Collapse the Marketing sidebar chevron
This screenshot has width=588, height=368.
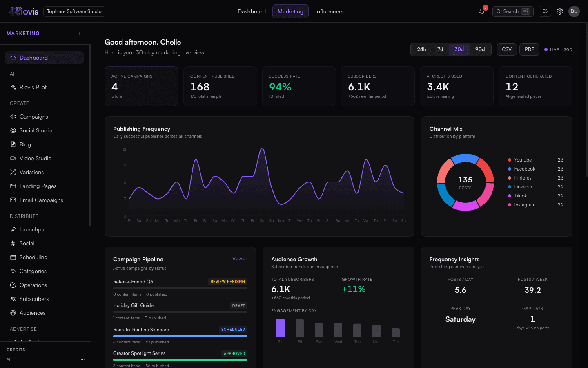80,34
